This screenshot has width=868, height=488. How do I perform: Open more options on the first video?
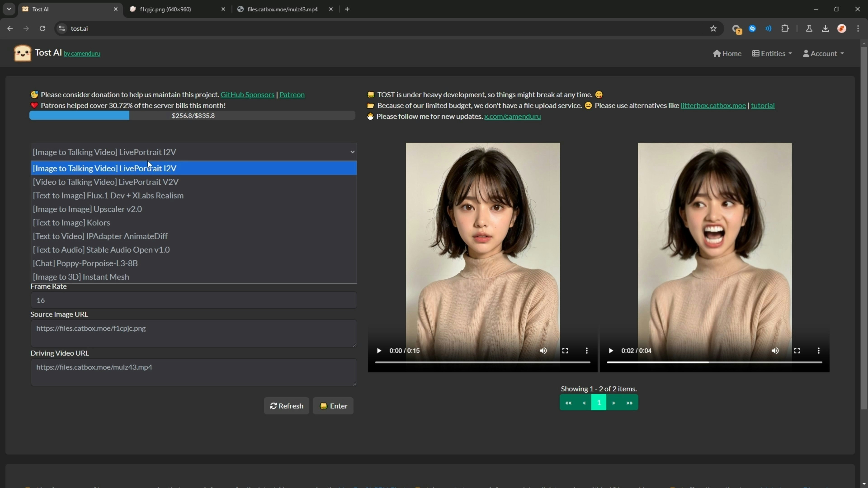[x=587, y=351]
